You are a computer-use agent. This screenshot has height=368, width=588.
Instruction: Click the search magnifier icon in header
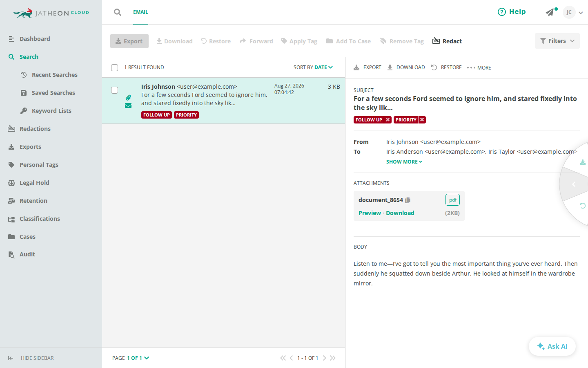pos(118,12)
